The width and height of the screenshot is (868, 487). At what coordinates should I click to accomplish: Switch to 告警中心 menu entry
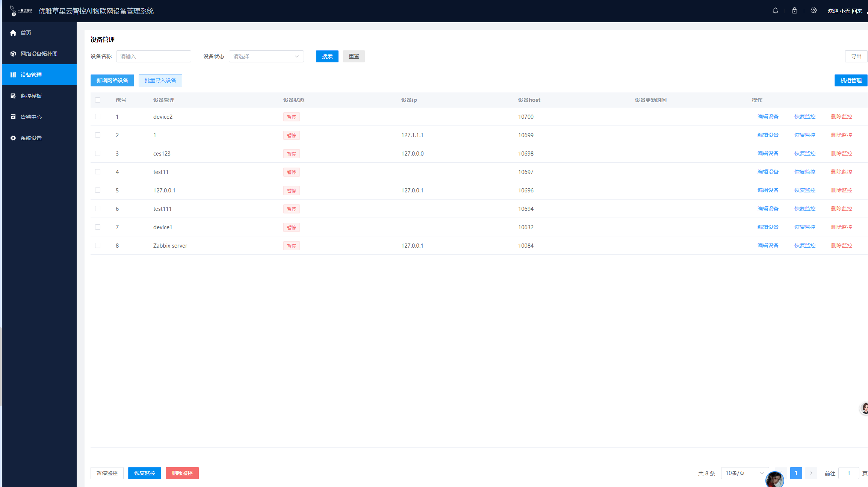pyautogui.click(x=31, y=117)
